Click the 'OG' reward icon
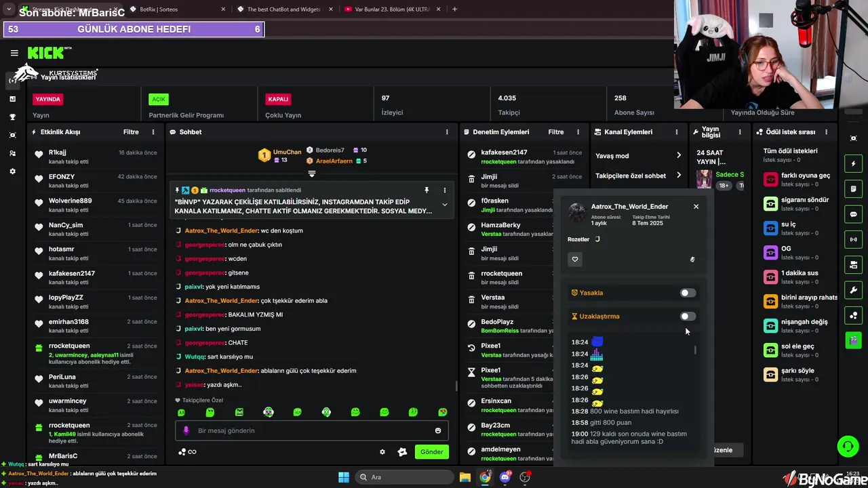The height and width of the screenshot is (488, 868). (x=770, y=252)
